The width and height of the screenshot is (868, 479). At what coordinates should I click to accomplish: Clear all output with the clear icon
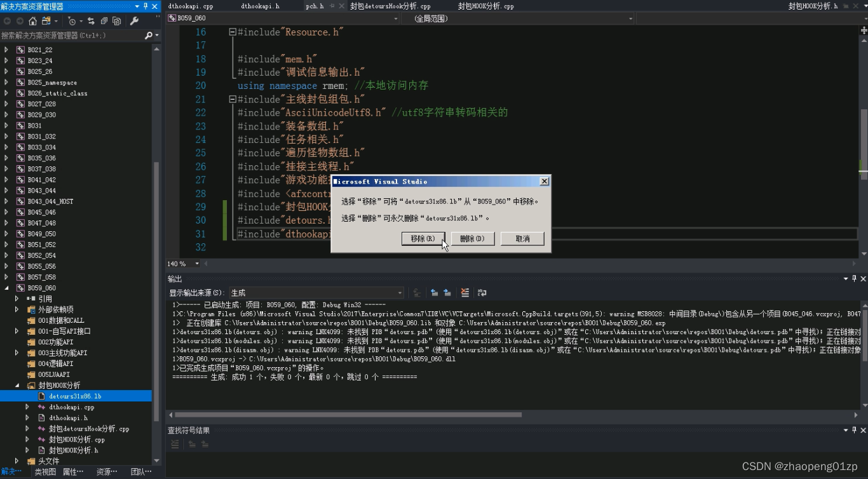coord(465,293)
